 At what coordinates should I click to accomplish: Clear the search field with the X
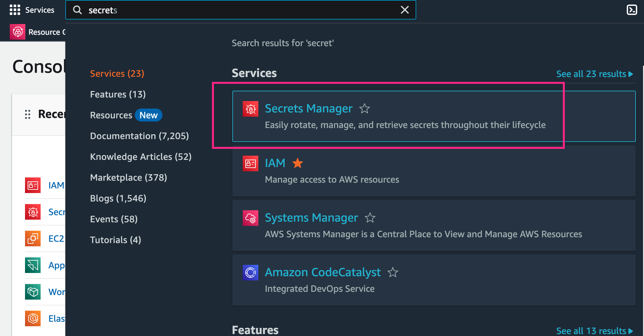pyautogui.click(x=405, y=10)
